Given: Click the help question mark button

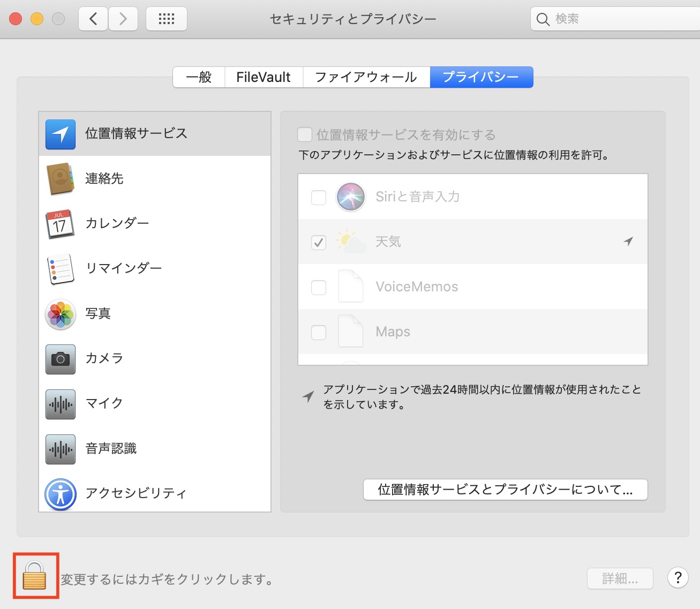Looking at the screenshot, I should point(678,577).
